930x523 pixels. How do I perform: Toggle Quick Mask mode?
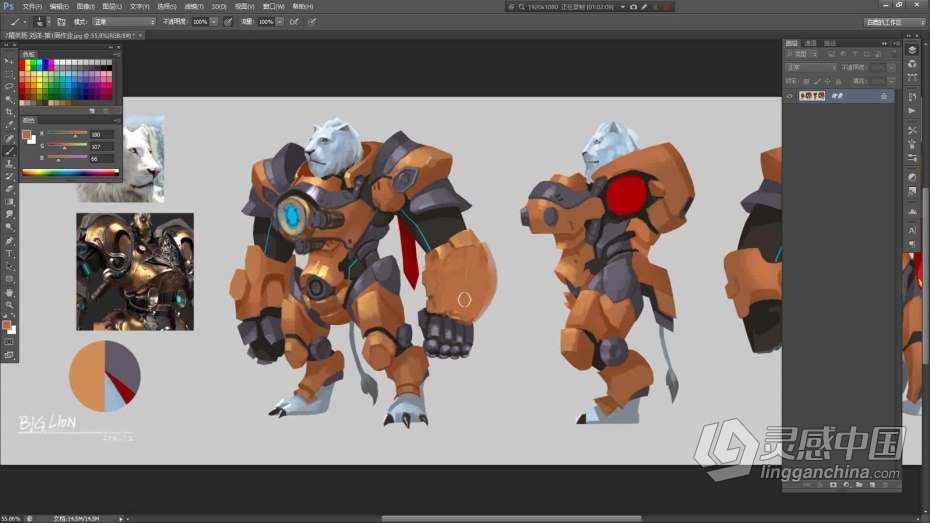8,342
